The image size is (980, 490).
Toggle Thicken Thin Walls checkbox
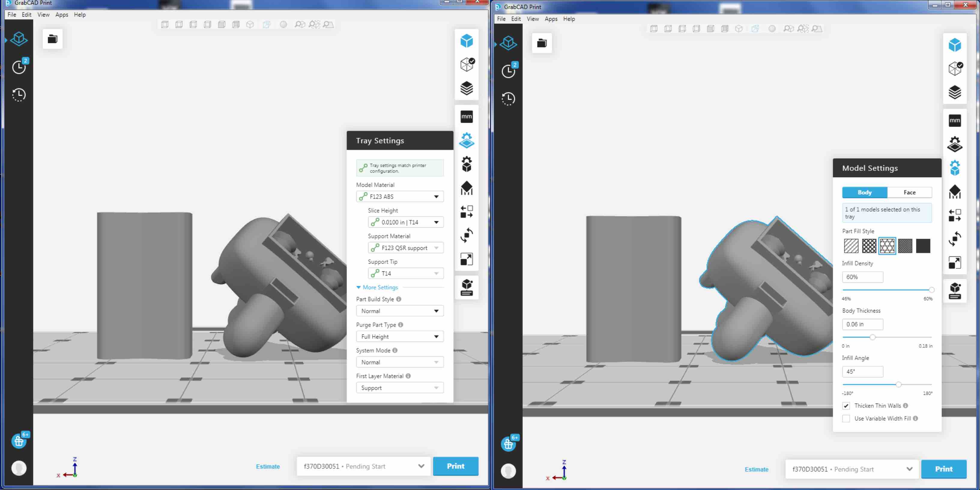pos(846,406)
